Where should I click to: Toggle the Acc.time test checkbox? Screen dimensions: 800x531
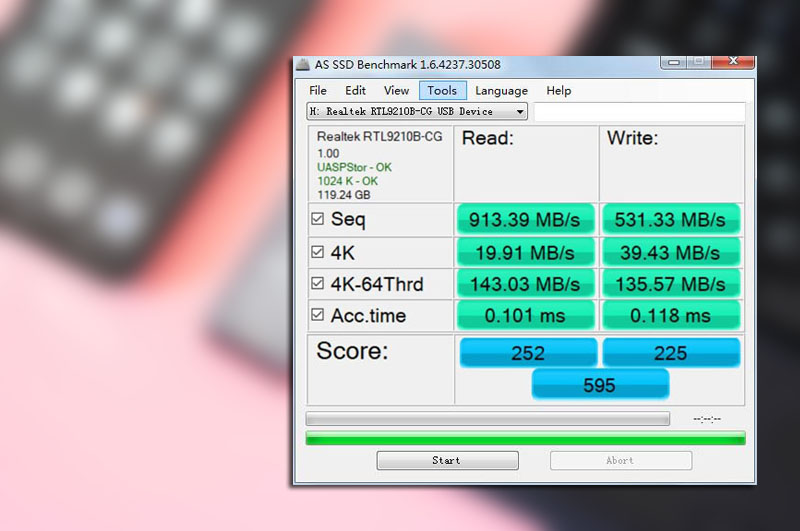tap(317, 314)
